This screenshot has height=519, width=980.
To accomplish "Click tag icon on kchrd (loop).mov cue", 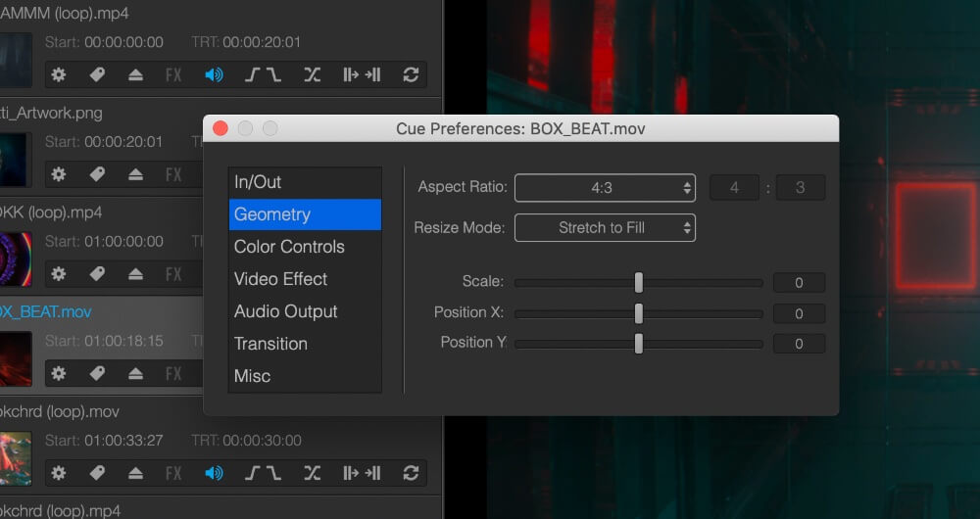I will click(x=97, y=473).
